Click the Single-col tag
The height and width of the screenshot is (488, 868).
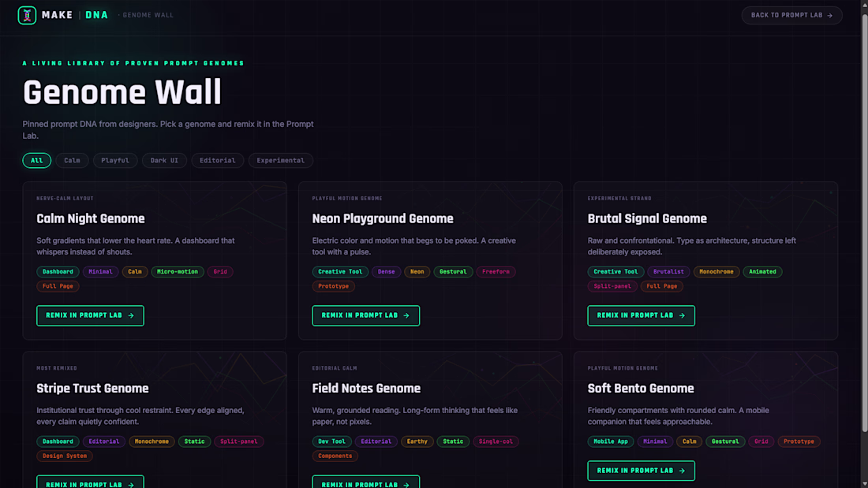pos(496,441)
